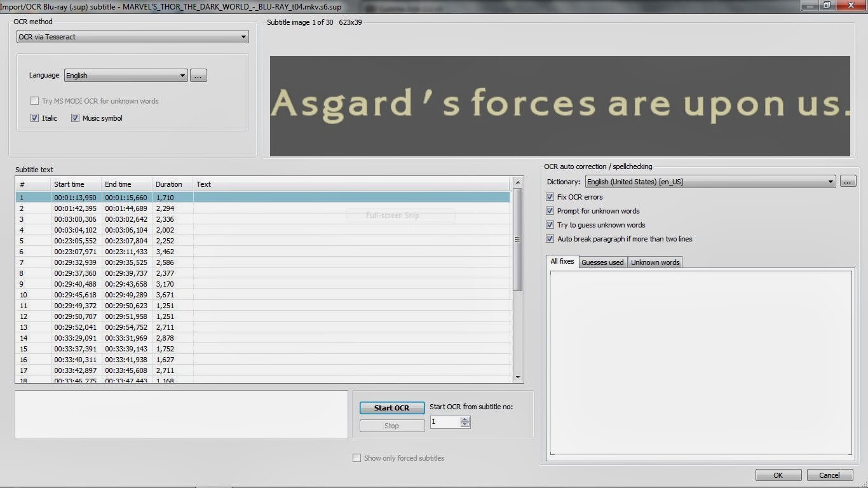Select the row starting at 00:29:40,488
The height and width of the screenshot is (488, 868).
pos(262,284)
